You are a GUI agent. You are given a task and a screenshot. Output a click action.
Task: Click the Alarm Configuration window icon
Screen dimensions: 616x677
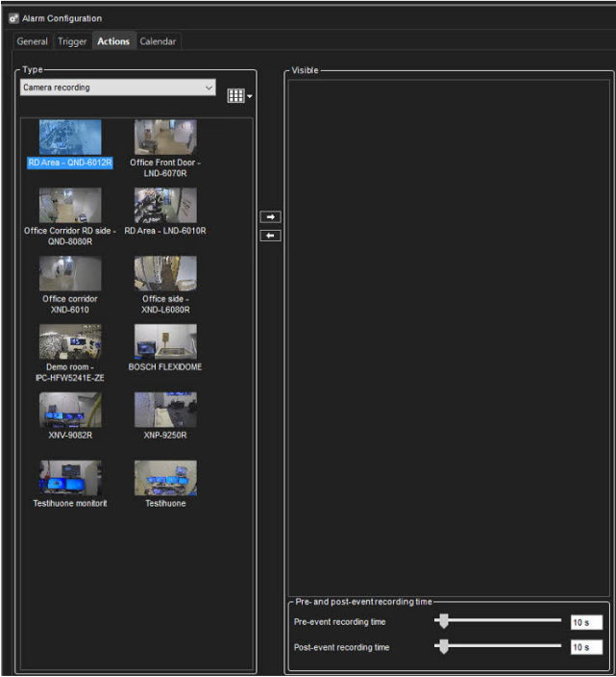click(x=13, y=18)
